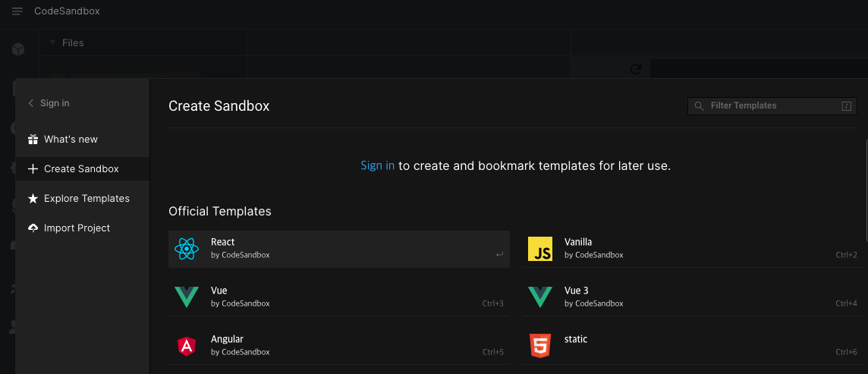The width and height of the screenshot is (868, 374).
Task: Click the refresh preview icon
Action: coord(636,69)
